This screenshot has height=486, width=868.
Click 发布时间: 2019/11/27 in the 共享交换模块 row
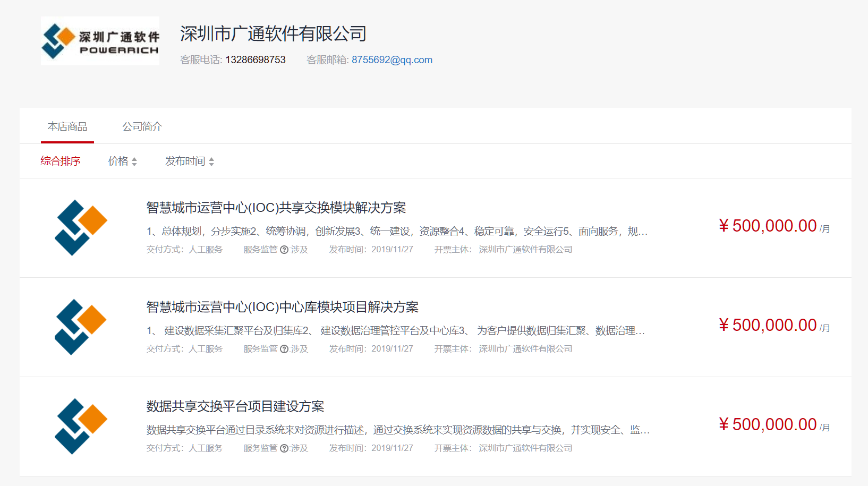[371, 250]
